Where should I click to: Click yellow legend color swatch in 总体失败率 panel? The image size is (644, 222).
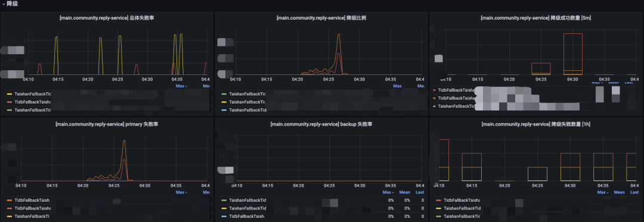(x=10, y=94)
